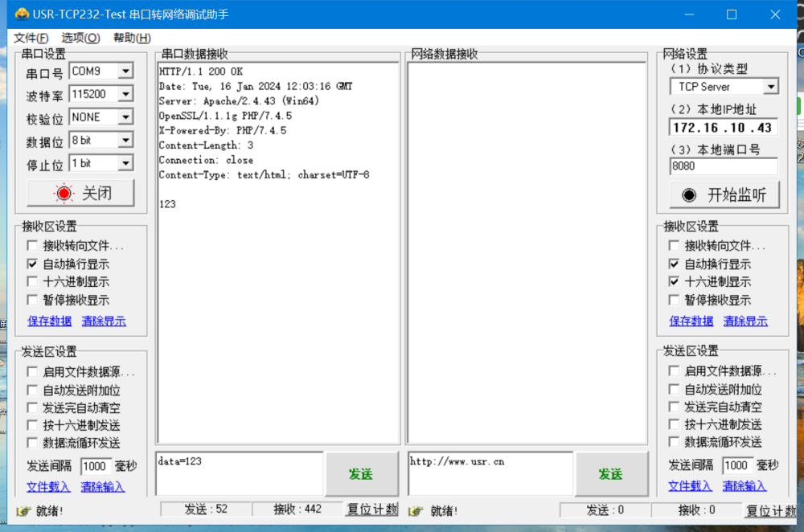Enable serial 十六进制显示 checkbox

point(32,281)
